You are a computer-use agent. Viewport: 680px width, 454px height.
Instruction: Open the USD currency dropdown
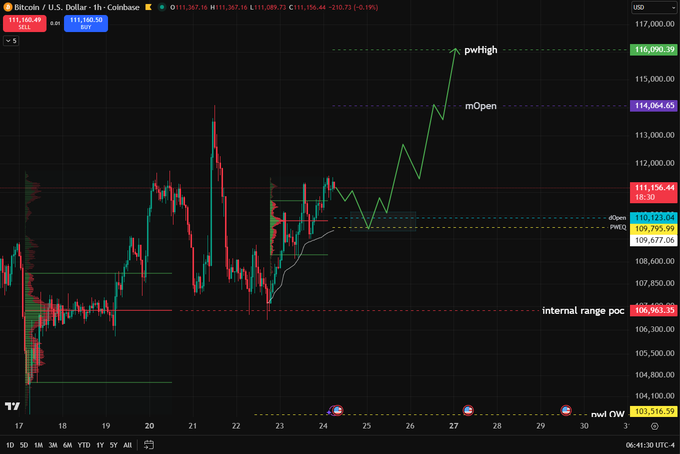point(653,7)
